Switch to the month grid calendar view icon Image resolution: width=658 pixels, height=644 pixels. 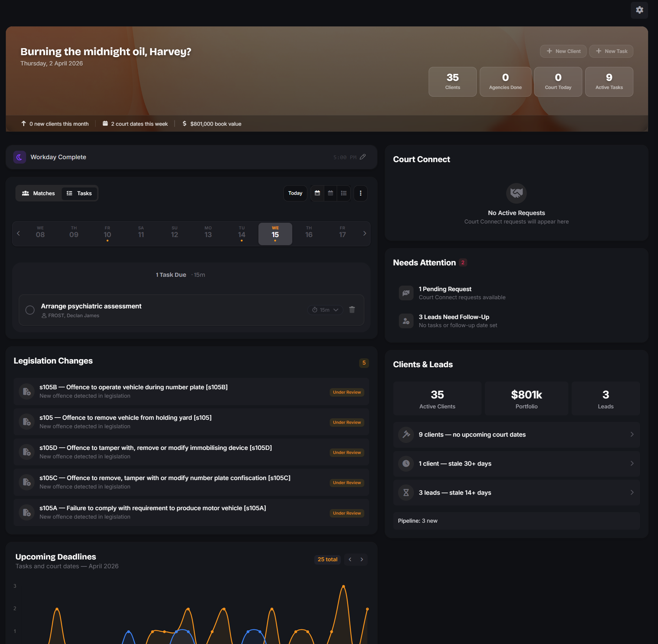[330, 193]
